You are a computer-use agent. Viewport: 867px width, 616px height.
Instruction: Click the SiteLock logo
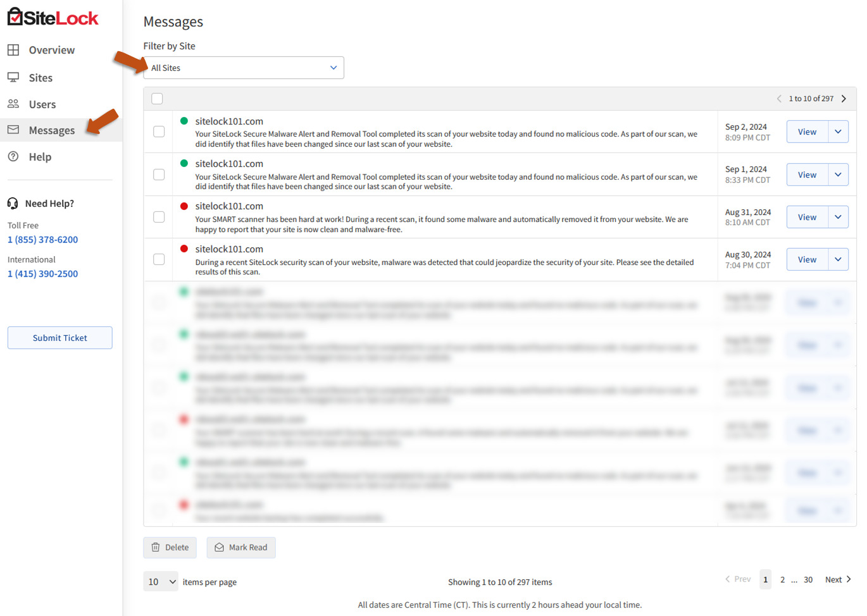tap(53, 18)
